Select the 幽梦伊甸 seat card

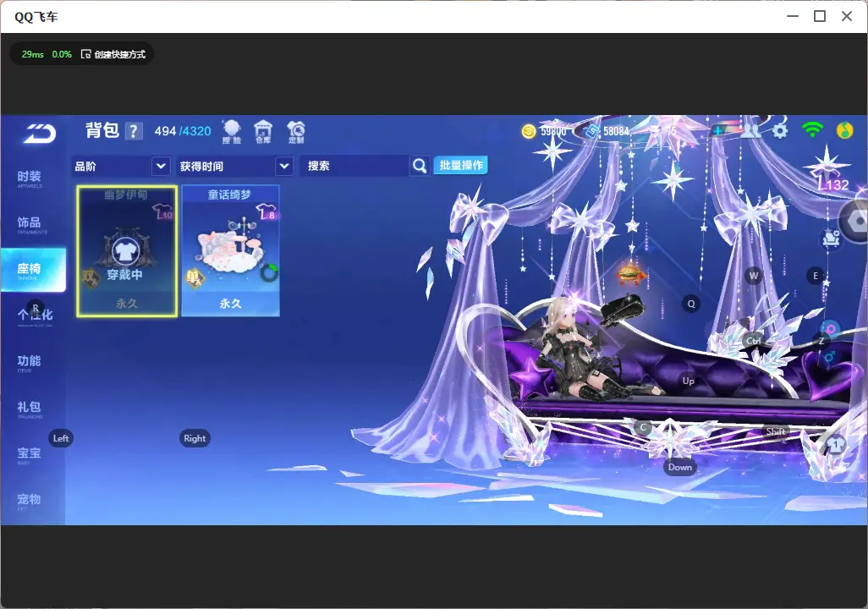tap(127, 251)
